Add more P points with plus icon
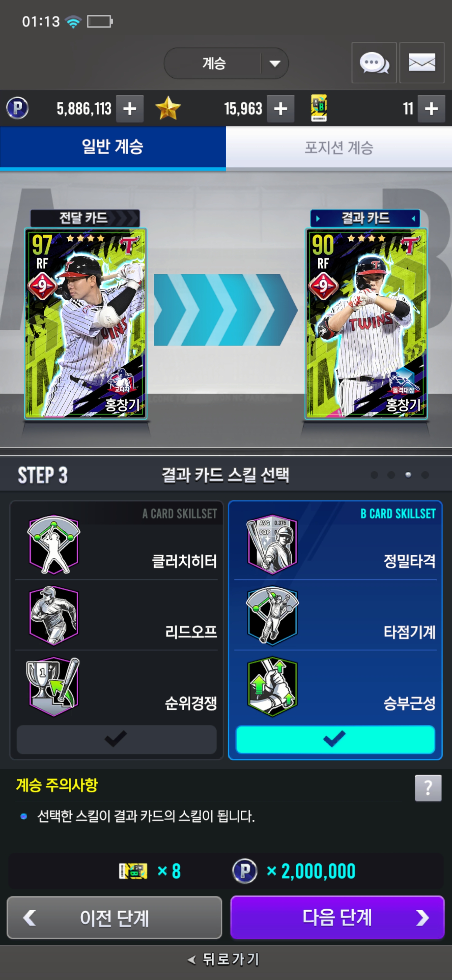 coord(130,109)
